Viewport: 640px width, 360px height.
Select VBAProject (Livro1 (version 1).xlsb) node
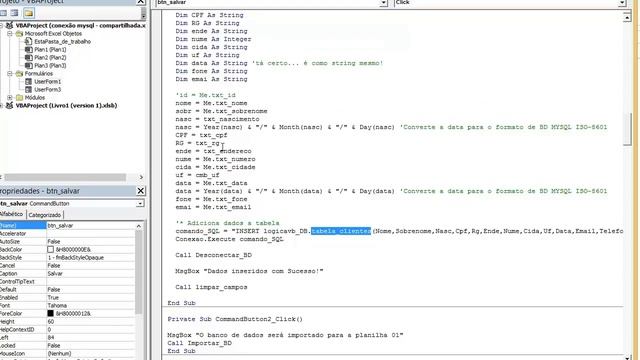coord(66,105)
